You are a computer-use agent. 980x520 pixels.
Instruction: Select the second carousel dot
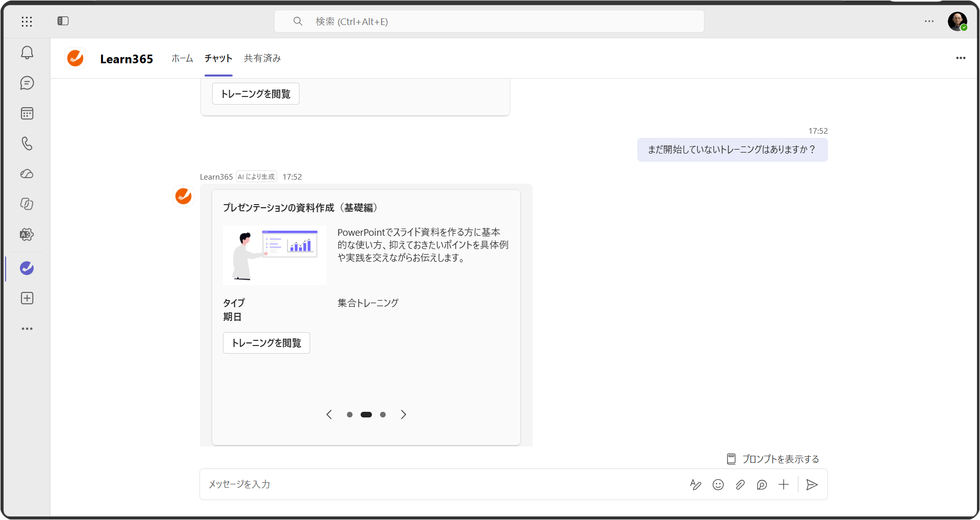click(366, 415)
